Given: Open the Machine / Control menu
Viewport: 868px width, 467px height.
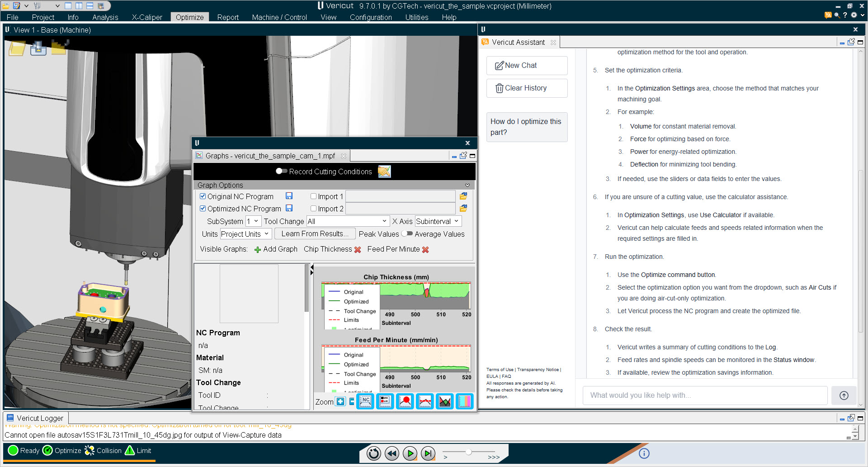Looking at the screenshot, I should [279, 17].
